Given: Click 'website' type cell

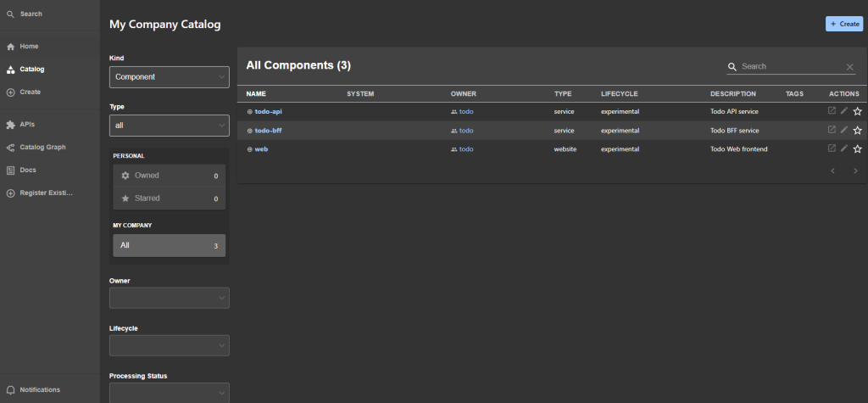Looking at the screenshot, I should point(565,149).
